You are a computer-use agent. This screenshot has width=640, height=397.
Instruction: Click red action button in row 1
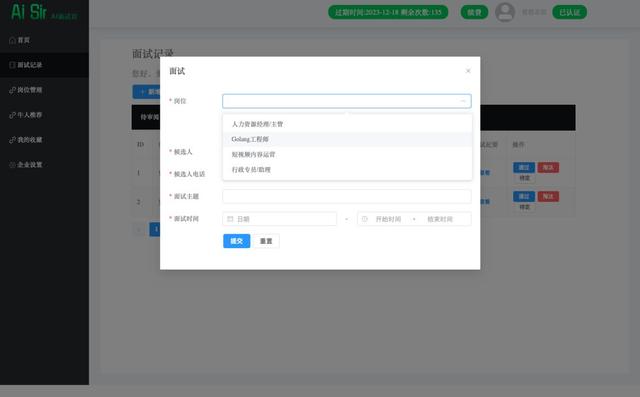pyautogui.click(x=548, y=167)
